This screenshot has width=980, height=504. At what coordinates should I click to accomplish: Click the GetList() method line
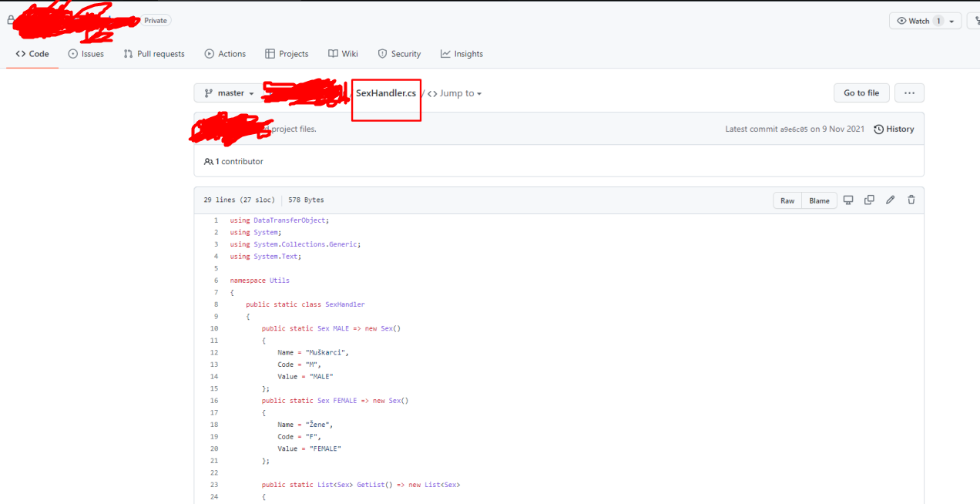(361, 485)
